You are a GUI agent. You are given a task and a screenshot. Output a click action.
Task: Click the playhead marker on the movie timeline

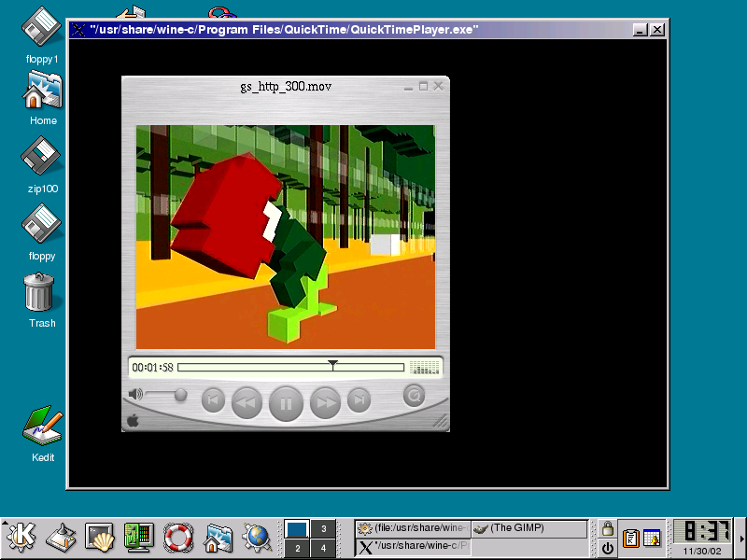[x=332, y=365]
